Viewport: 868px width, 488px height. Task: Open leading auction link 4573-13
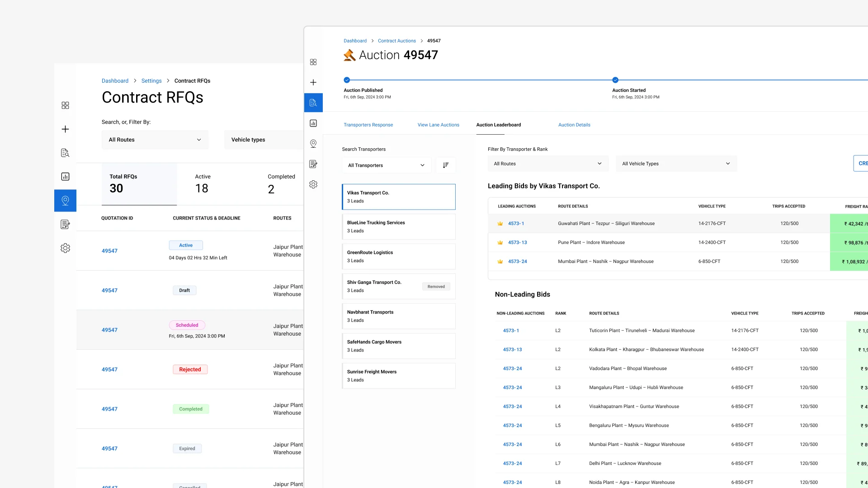(517, 243)
